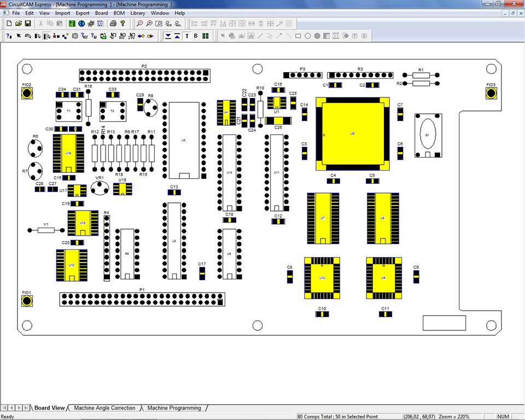Click the Save file toolbar icon

28,24
